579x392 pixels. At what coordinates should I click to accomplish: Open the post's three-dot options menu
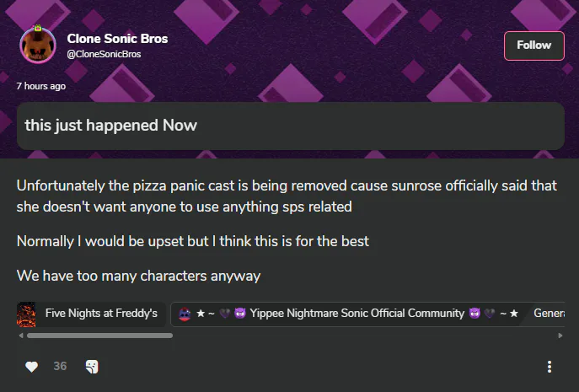(x=550, y=367)
